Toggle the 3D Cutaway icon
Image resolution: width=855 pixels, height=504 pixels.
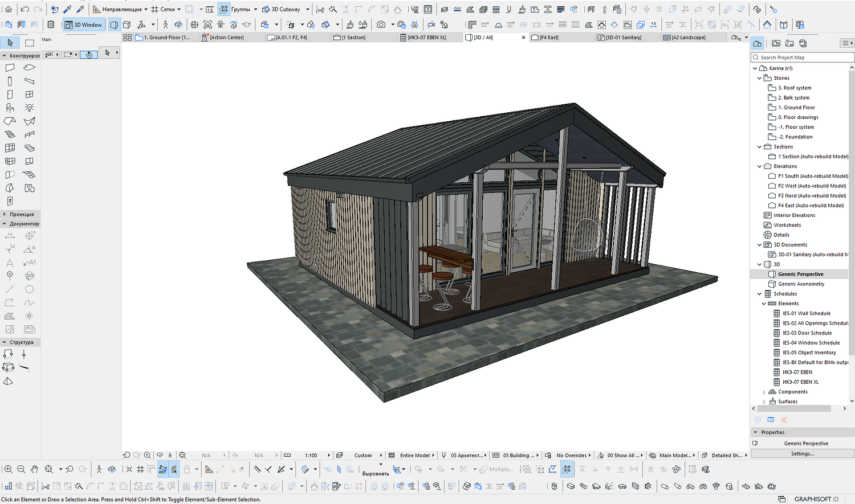point(266,9)
